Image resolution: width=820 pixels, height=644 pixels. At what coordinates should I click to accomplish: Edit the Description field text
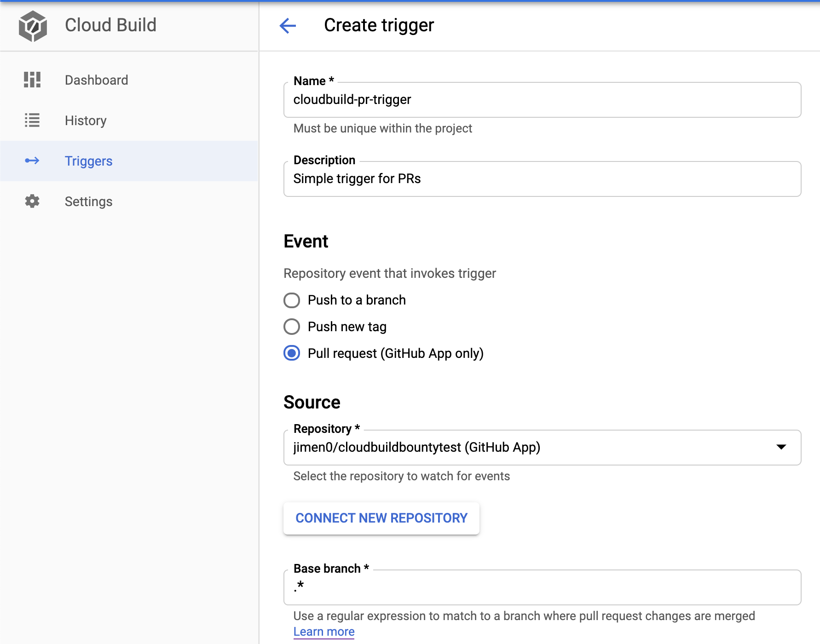[506, 179]
